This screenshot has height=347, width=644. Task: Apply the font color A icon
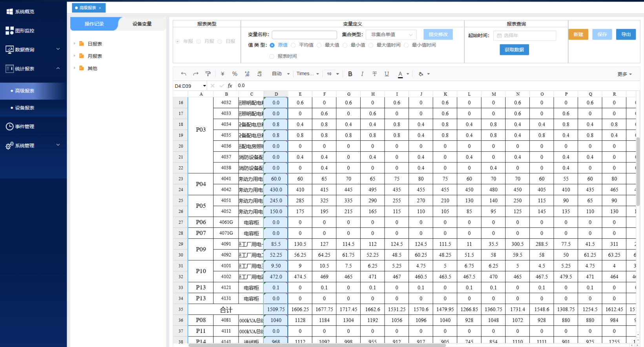[x=400, y=74]
